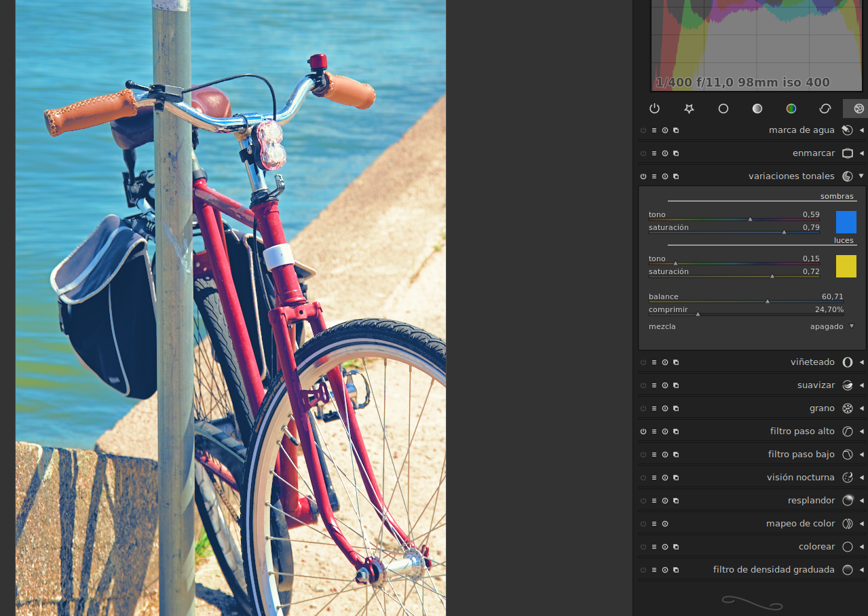The height and width of the screenshot is (616, 868).
Task: Show favorite modules star tab
Action: [x=689, y=109]
